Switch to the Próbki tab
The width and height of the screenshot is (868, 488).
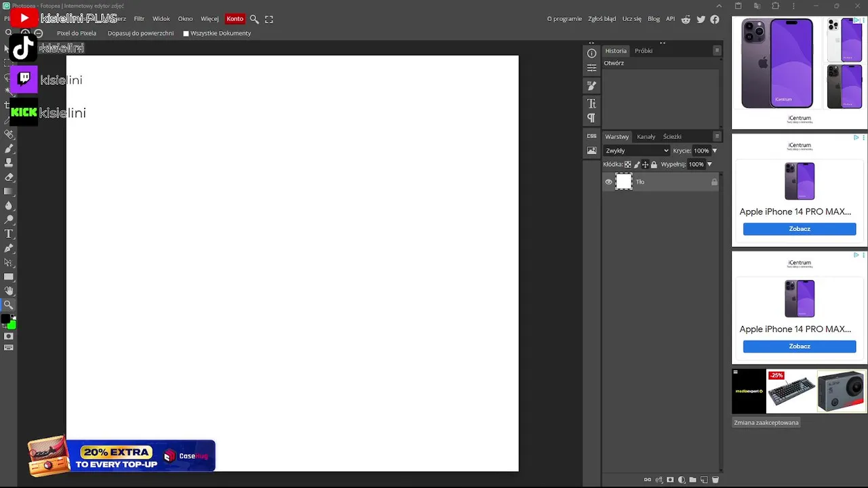(644, 51)
